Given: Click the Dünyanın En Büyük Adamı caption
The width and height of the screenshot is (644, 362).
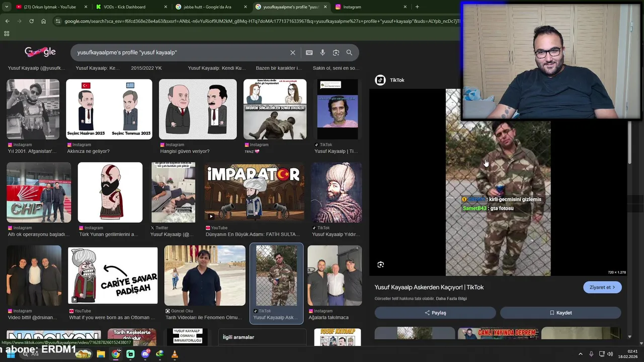Looking at the screenshot, I should click(252, 234).
